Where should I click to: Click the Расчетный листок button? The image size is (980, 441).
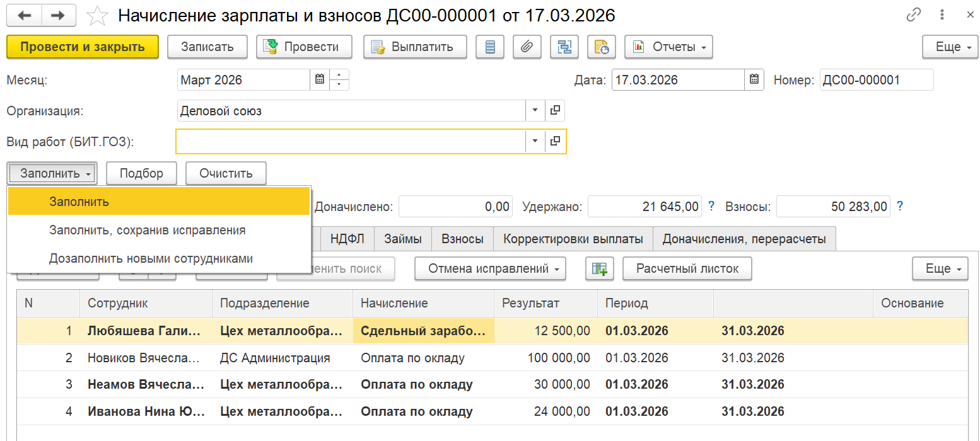pyautogui.click(x=687, y=268)
